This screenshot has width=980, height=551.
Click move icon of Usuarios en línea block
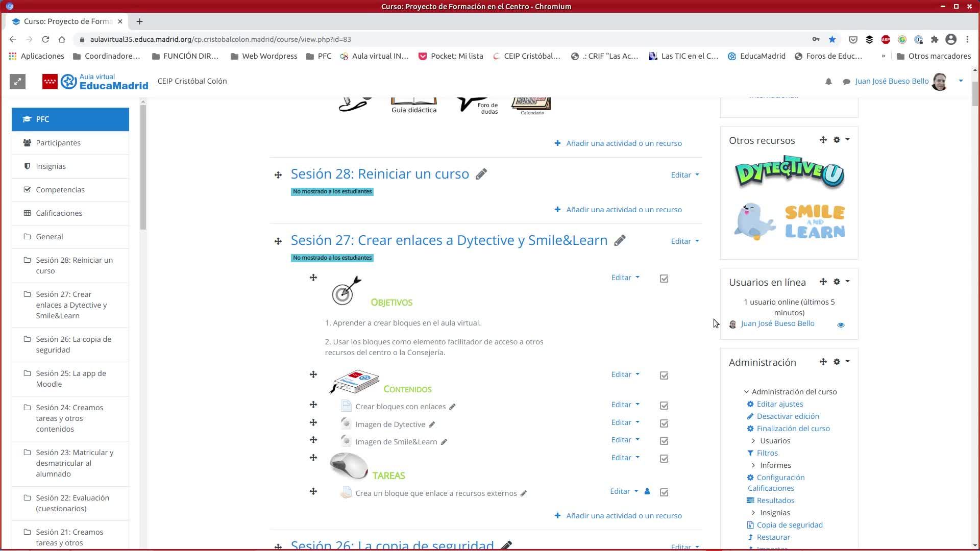point(823,282)
